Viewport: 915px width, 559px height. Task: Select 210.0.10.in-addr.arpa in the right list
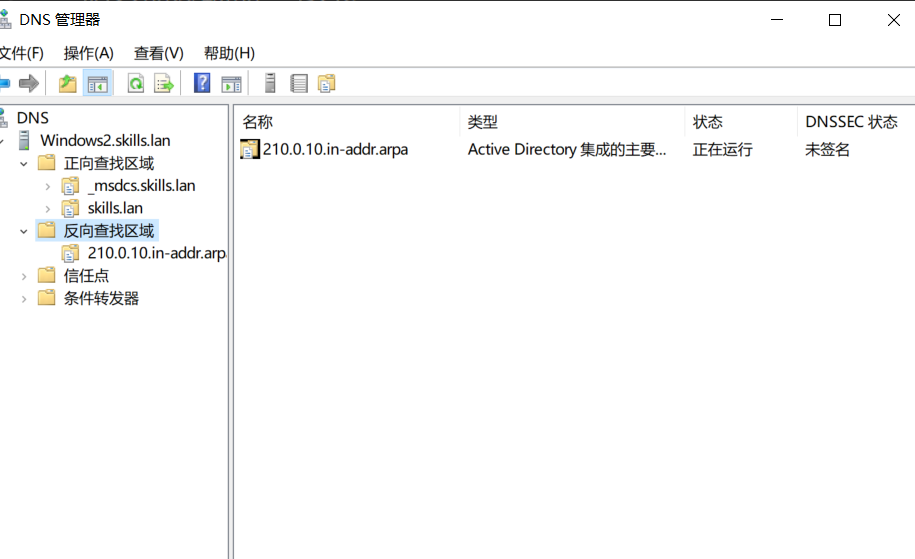coord(334,150)
